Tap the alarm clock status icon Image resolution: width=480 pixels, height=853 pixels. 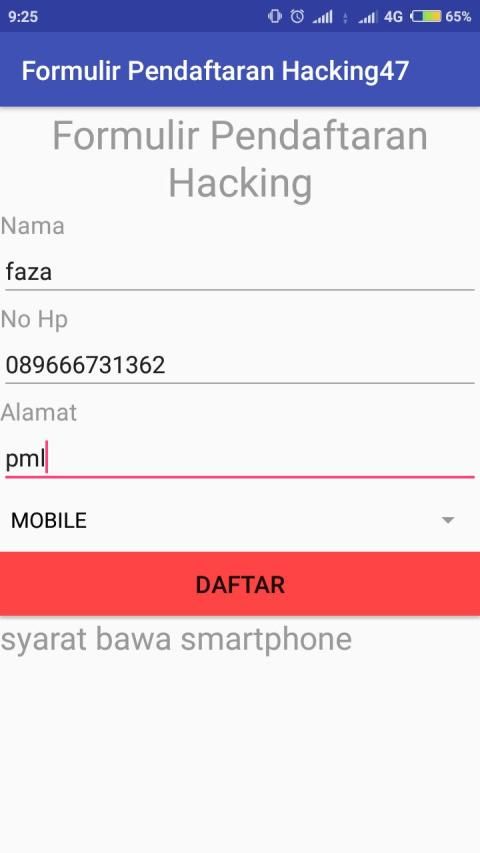pos(297,16)
